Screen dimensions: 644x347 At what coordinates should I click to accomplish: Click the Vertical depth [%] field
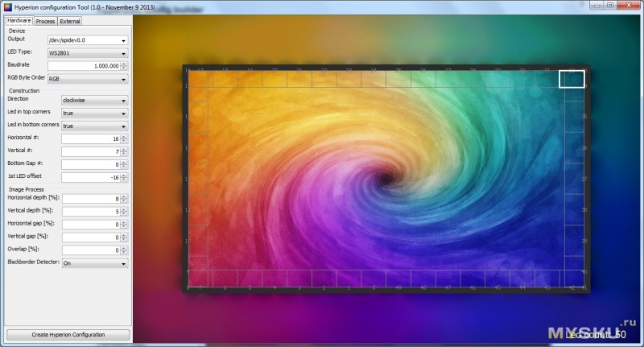(x=91, y=212)
